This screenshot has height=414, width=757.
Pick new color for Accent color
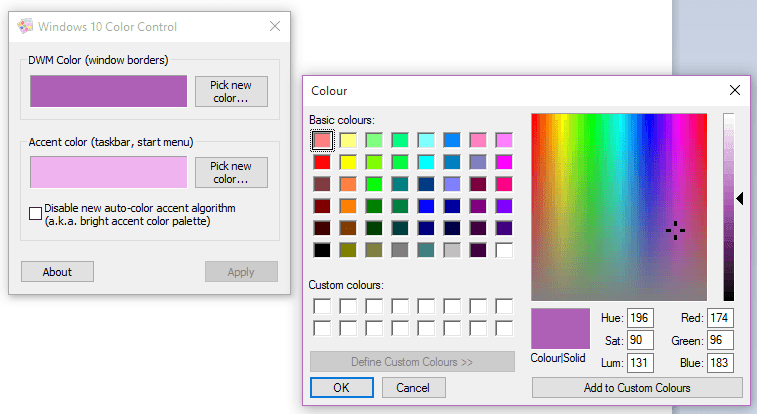pyautogui.click(x=231, y=172)
